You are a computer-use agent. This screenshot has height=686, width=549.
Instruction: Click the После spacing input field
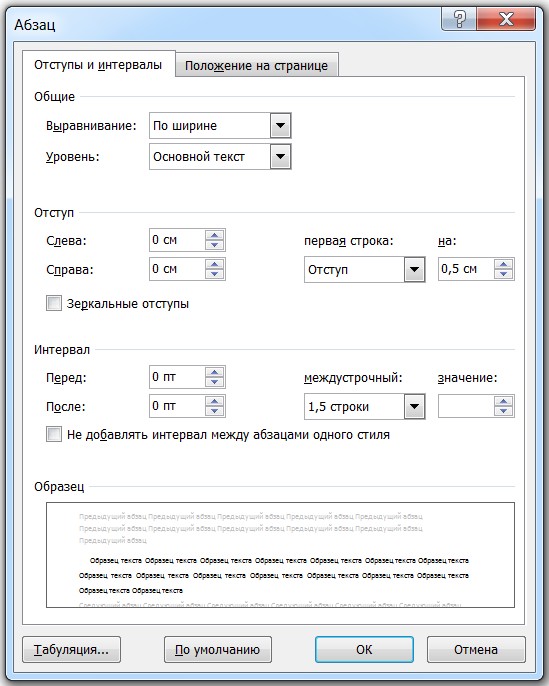tap(178, 406)
